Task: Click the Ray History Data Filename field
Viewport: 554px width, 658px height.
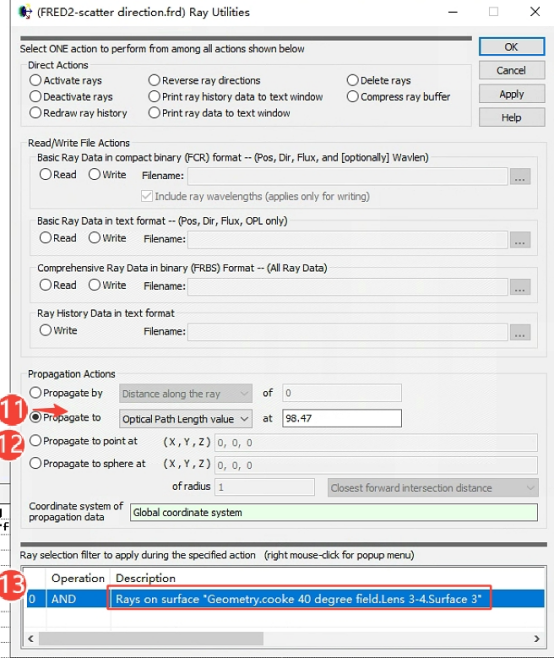Action: point(348,332)
